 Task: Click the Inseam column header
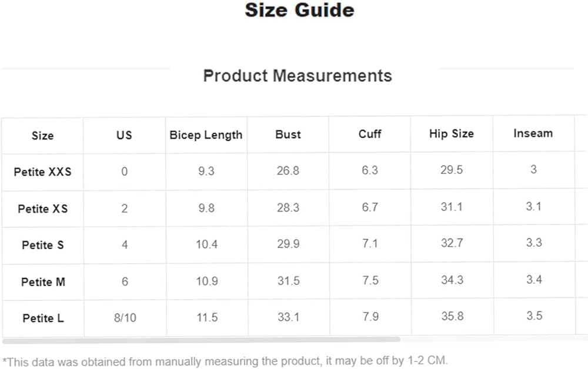click(533, 133)
